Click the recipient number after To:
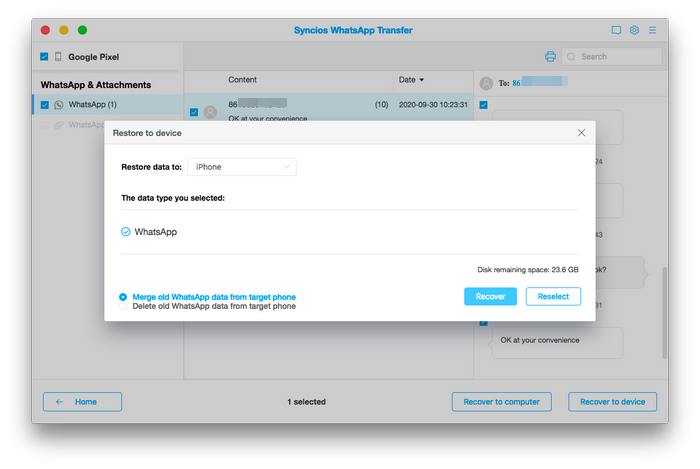The width and height of the screenshot is (700, 469). 539,83
